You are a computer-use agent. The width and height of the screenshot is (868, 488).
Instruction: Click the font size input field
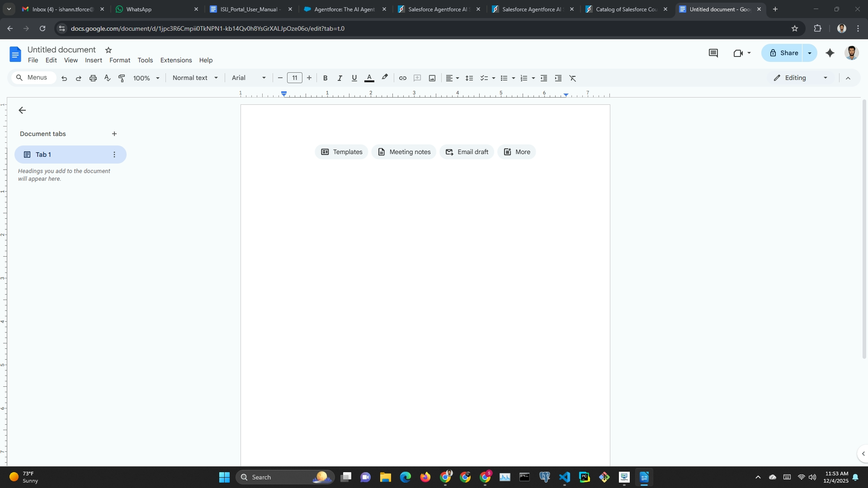pyautogui.click(x=295, y=78)
